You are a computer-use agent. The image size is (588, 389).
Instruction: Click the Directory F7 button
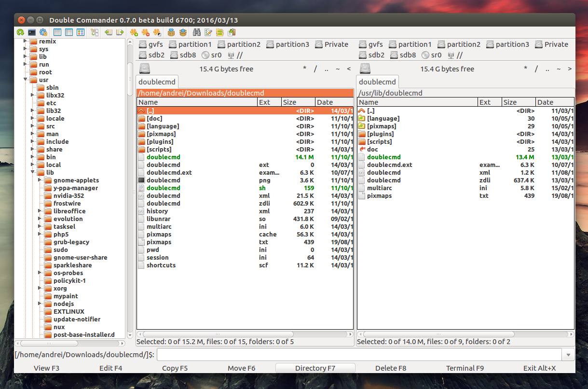[315, 368]
